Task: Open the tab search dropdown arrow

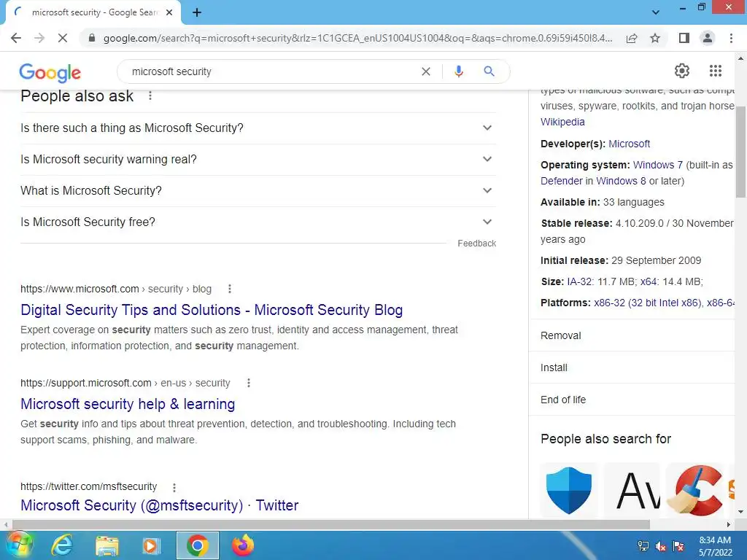Action: coord(656,12)
